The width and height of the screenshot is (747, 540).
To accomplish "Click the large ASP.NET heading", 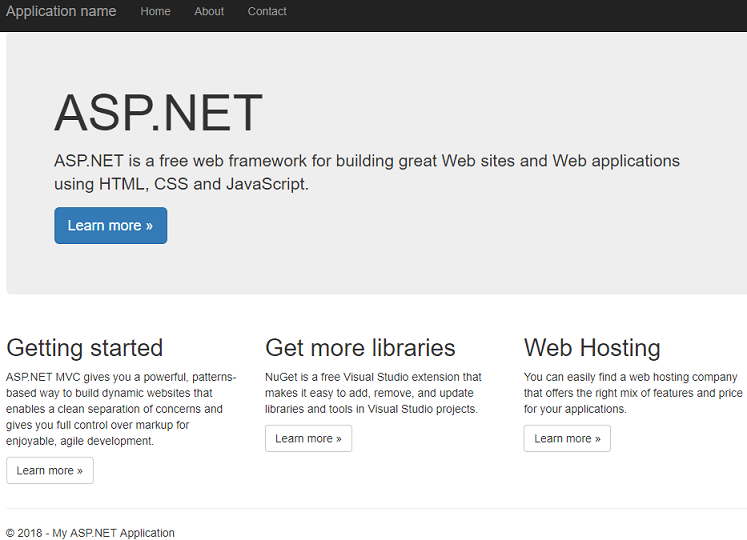I will [x=158, y=113].
